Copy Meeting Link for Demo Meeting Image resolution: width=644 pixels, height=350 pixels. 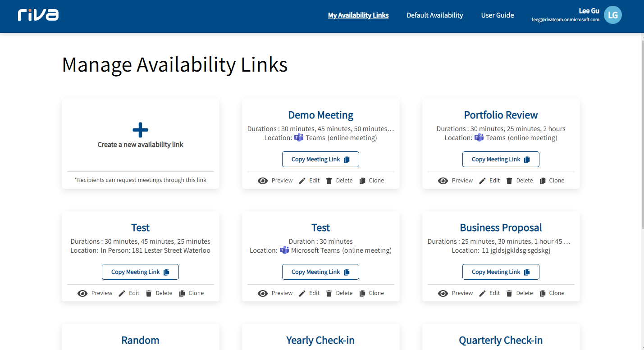click(x=320, y=159)
